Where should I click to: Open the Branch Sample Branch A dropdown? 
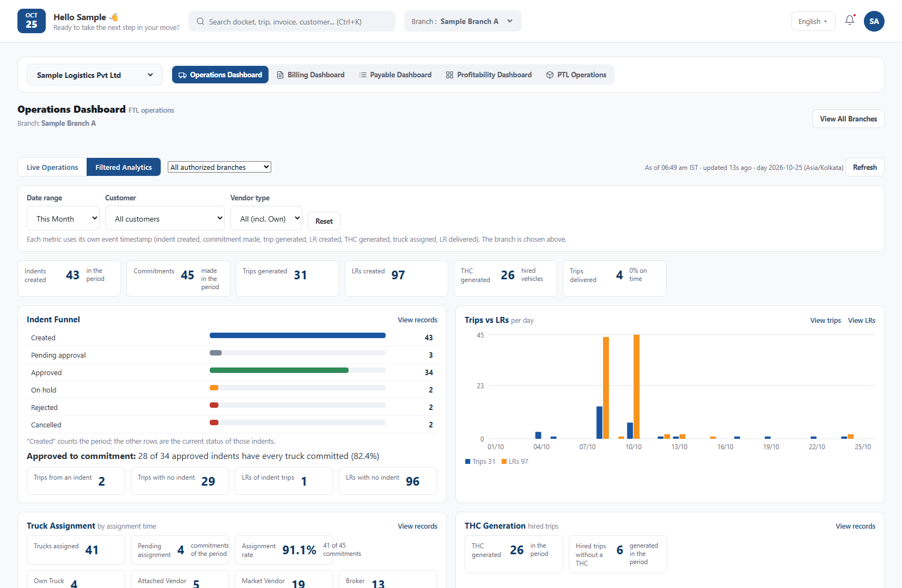point(463,21)
